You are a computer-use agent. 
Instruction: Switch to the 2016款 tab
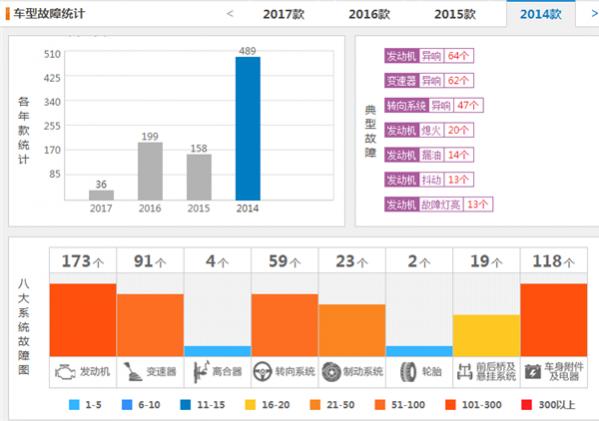click(x=369, y=14)
